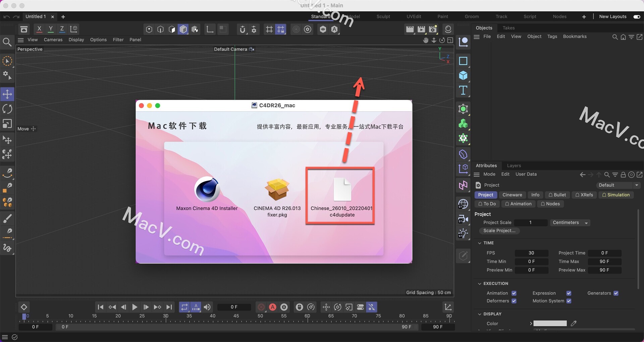Click record active objects keyframe
644x342 pixels.
[261, 307]
